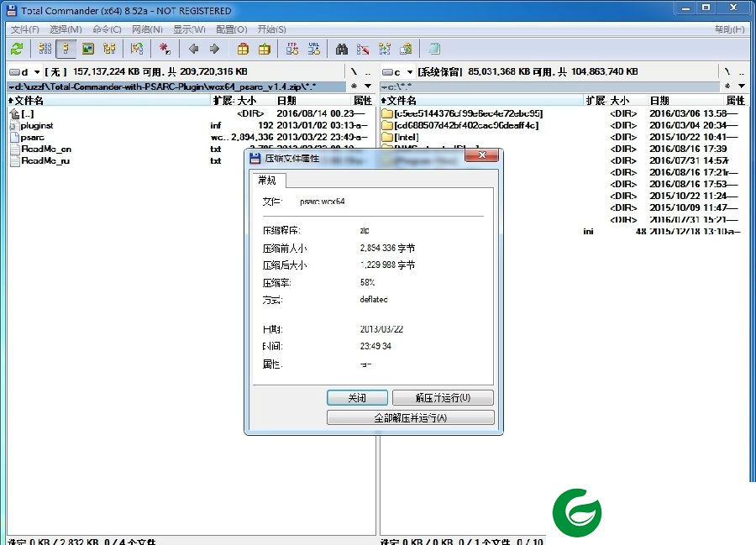Open left panel directory history dropdown arrow
Screen dimensions: 756x545
coord(368,86)
